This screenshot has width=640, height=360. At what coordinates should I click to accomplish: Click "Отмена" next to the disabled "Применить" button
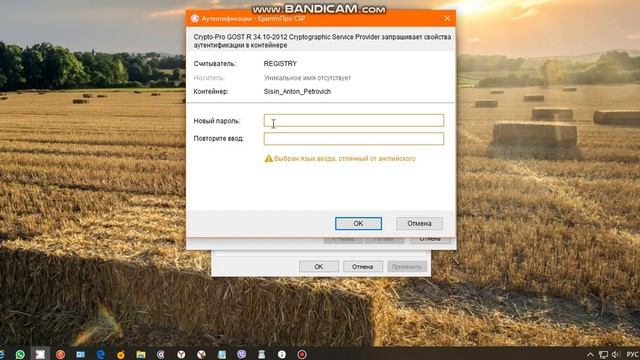coord(363,267)
